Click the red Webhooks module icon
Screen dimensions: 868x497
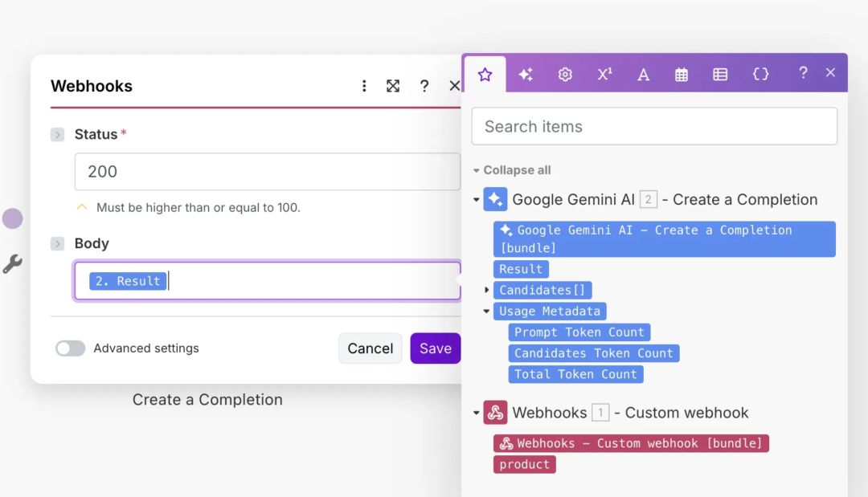[x=495, y=413]
